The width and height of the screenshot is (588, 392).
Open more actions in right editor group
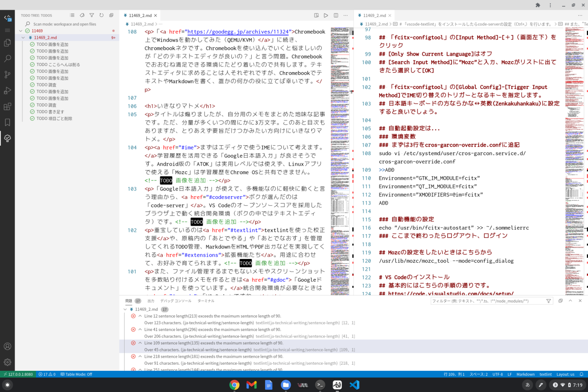pyautogui.click(x=580, y=15)
